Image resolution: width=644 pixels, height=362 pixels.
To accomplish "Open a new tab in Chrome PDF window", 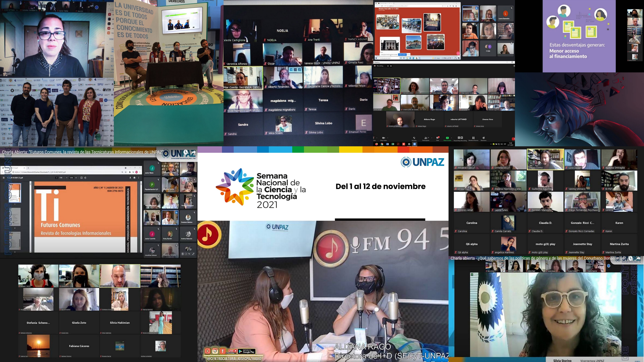I will pyautogui.click(x=28, y=168).
